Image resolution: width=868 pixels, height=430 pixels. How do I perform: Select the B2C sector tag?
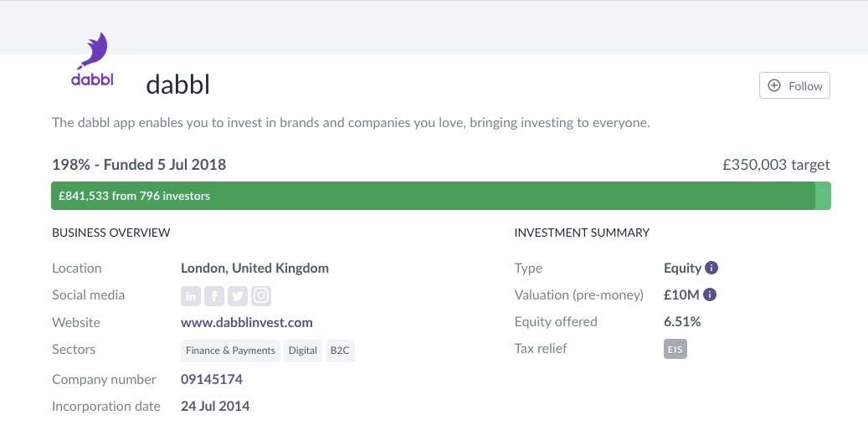click(x=340, y=351)
